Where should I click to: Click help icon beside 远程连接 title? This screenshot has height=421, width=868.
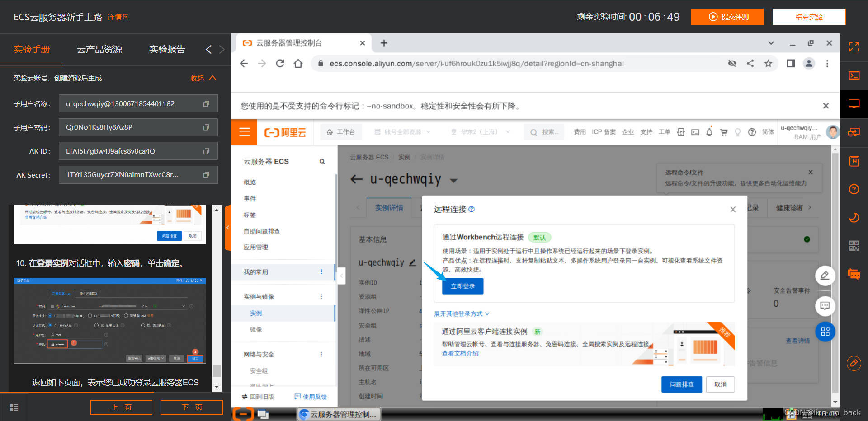pyautogui.click(x=472, y=209)
